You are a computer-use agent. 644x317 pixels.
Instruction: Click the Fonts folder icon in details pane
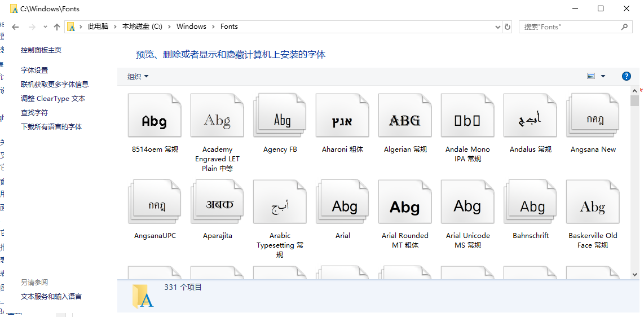143,297
